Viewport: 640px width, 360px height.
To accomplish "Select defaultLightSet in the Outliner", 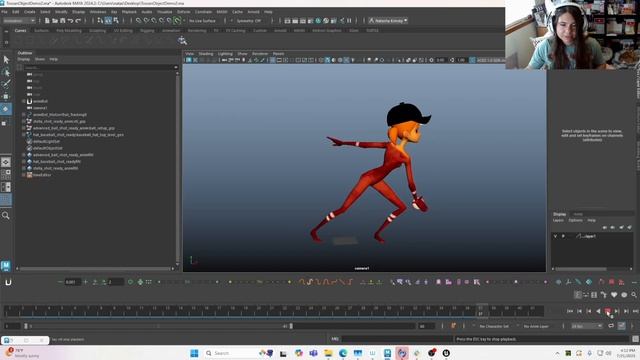I will pyautogui.click(x=46, y=142).
